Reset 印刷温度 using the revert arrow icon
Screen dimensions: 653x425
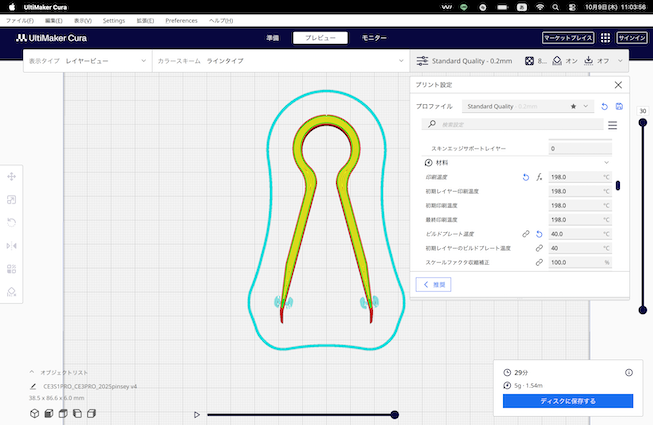point(526,177)
